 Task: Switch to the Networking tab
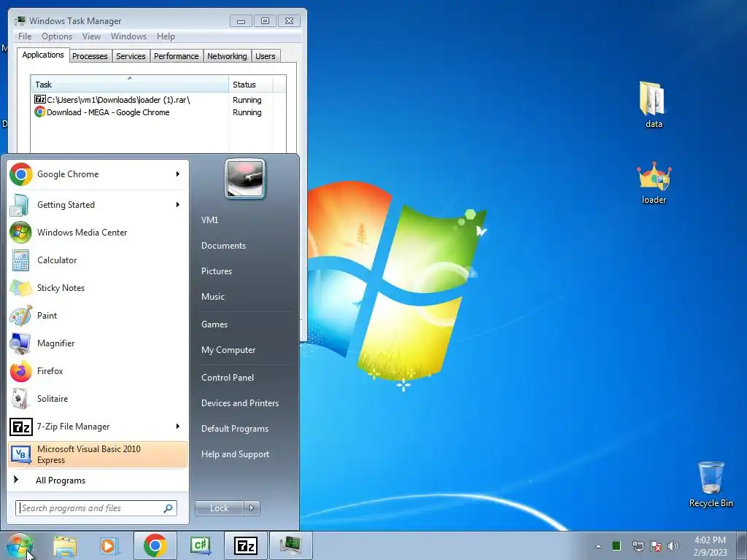(227, 56)
